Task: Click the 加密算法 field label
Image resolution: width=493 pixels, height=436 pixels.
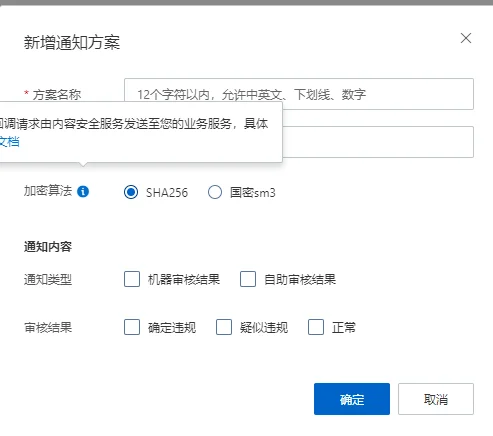Action: click(x=48, y=191)
